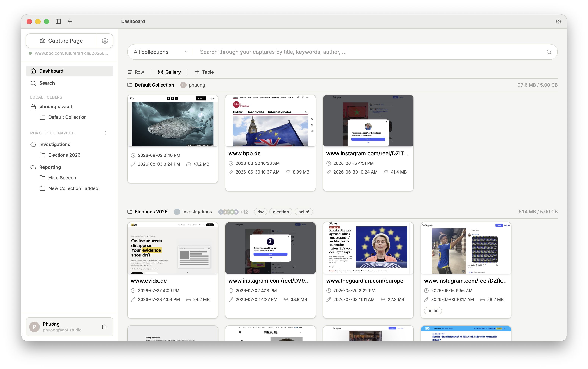The image size is (588, 369).
Task: Open Default Collection folder in sidebar
Action: 70,117
